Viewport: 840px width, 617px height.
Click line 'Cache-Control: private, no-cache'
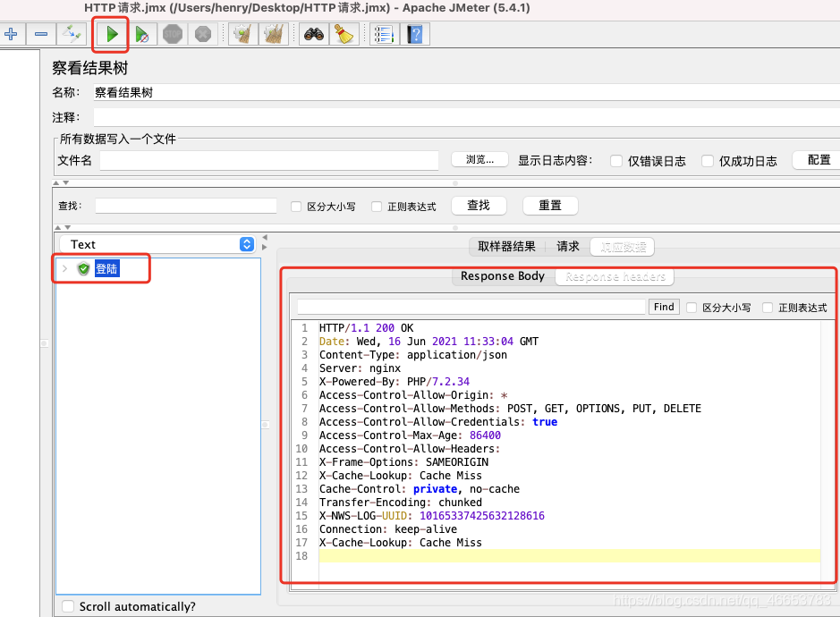(x=420, y=488)
